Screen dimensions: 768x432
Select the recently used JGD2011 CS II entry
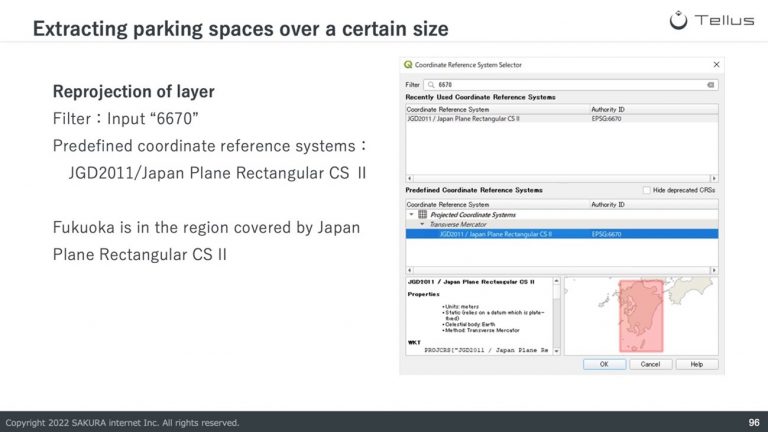click(x=463, y=119)
